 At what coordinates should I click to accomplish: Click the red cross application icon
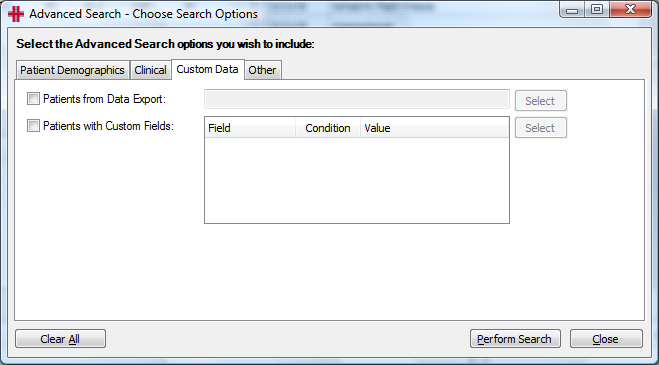click(x=16, y=14)
